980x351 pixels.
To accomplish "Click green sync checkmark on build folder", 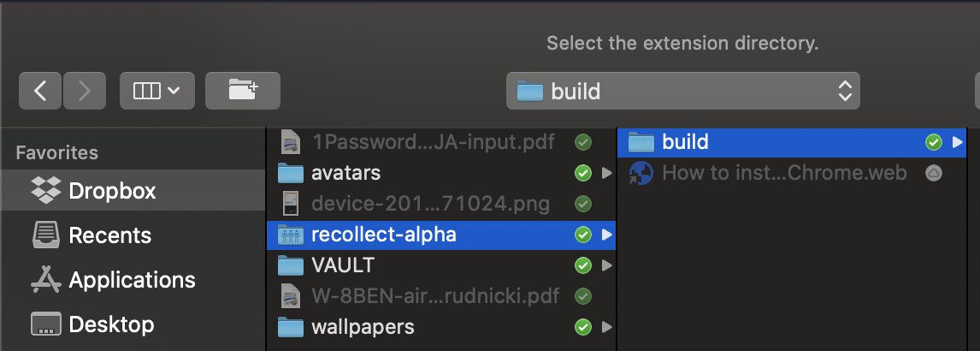I will 933,142.
